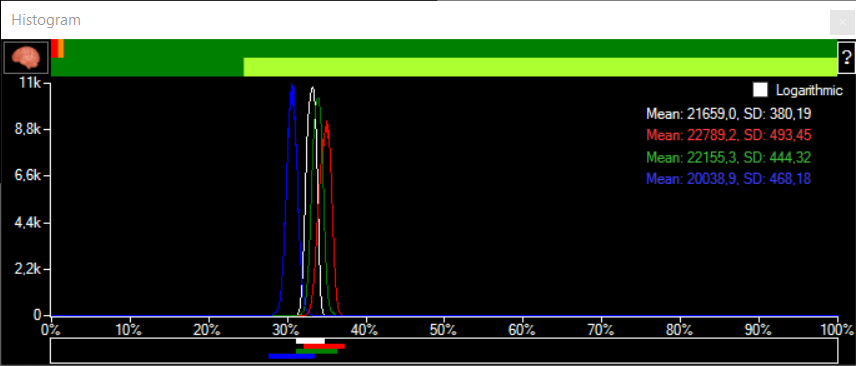Open the question mark help button
The width and height of the screenshot is (856, 366).
click(x=847, y=57)
